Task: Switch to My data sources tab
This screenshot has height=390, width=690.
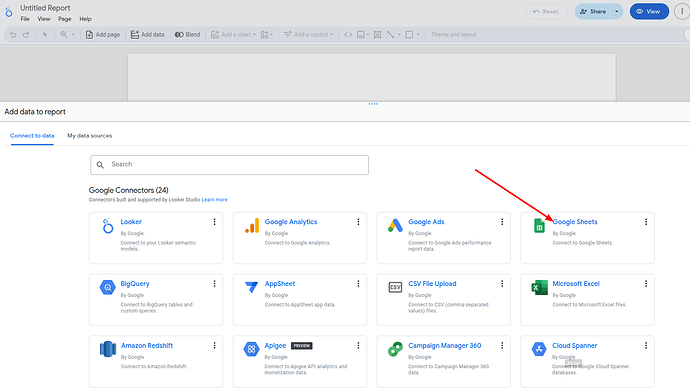Action: click(89, 136)
